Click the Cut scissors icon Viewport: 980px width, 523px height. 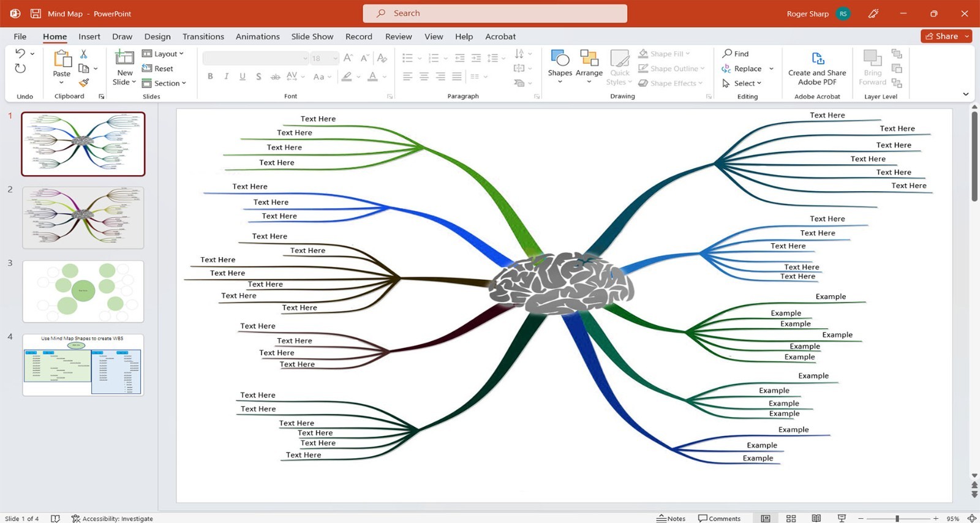[x=84, y=54]
